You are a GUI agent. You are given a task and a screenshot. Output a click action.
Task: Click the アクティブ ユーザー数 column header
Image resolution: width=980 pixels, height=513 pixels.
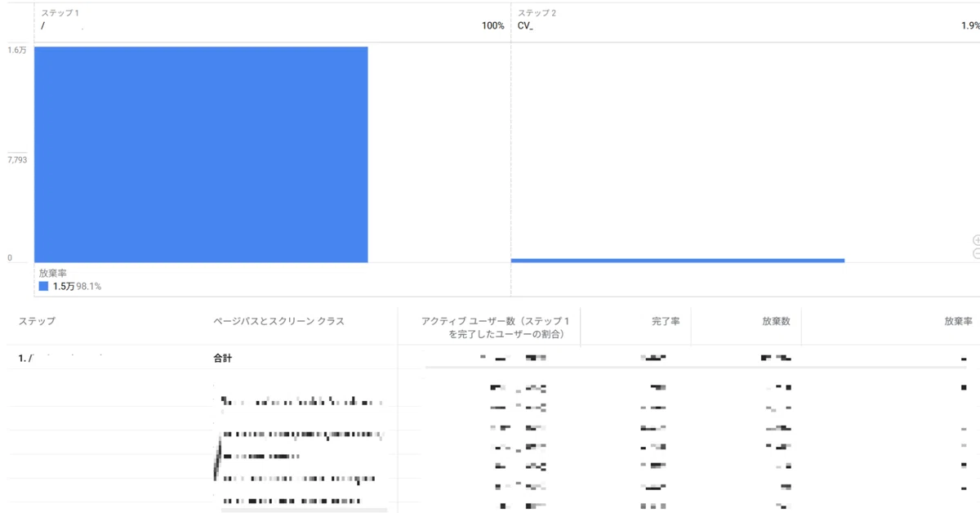495,328
